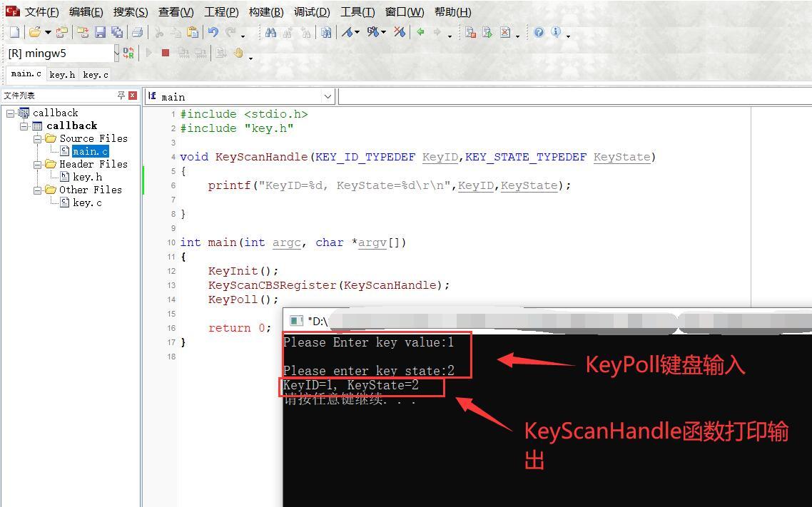Open the 帮助(H) menu
The image size is (812, 507).
452,11
